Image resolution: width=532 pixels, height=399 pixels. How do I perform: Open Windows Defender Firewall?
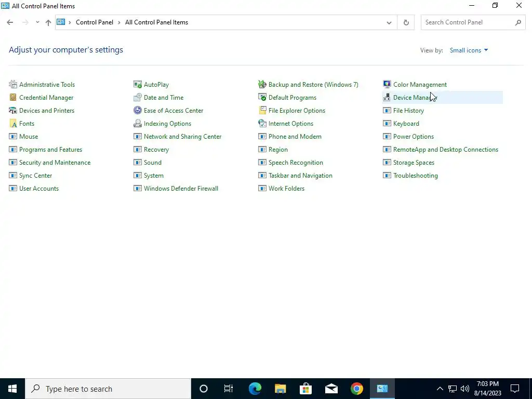point(181,188)
